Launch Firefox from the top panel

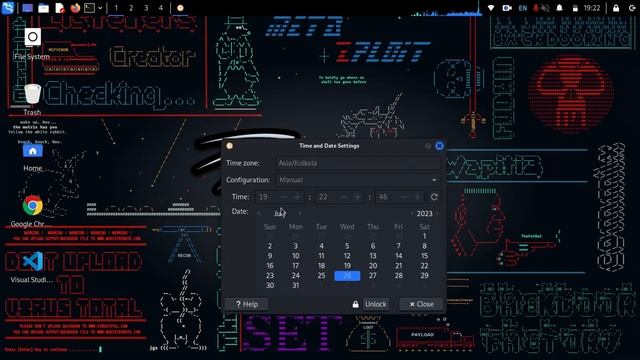(x=75, y=8)
